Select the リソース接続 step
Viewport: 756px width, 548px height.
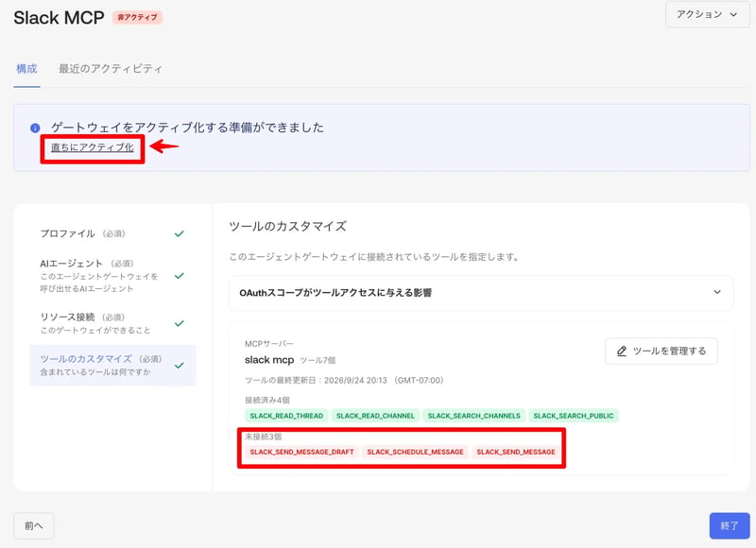coord(112,323)
